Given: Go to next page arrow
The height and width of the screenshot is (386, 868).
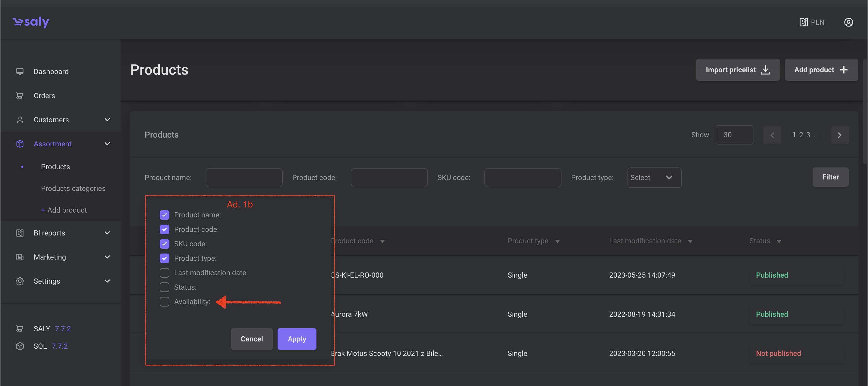Looking at the screenshot, I should click(x=839, y=135).
